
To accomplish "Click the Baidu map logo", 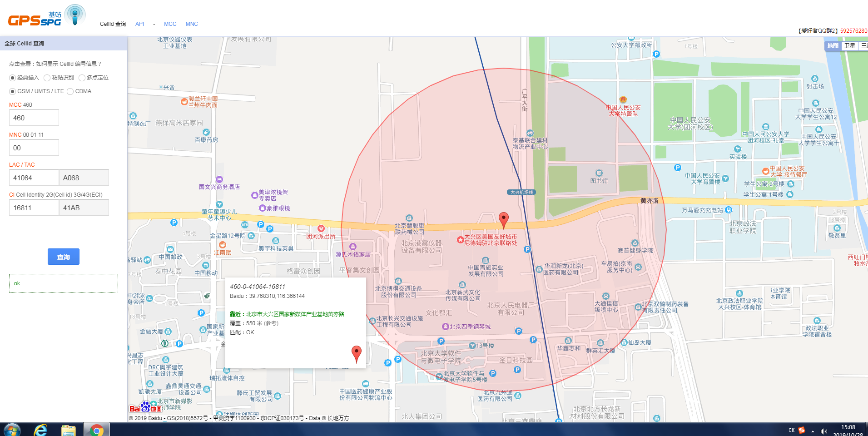I will 145,407.
